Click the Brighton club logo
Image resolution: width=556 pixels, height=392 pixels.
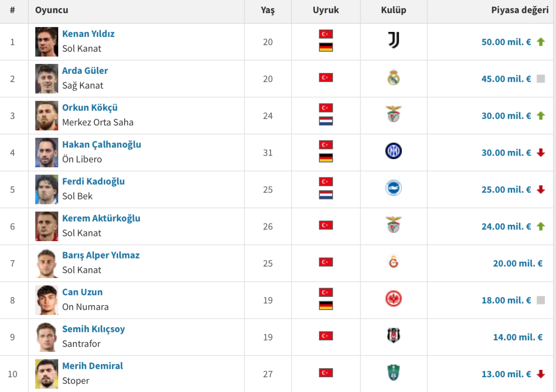click(x=394, y=189)
